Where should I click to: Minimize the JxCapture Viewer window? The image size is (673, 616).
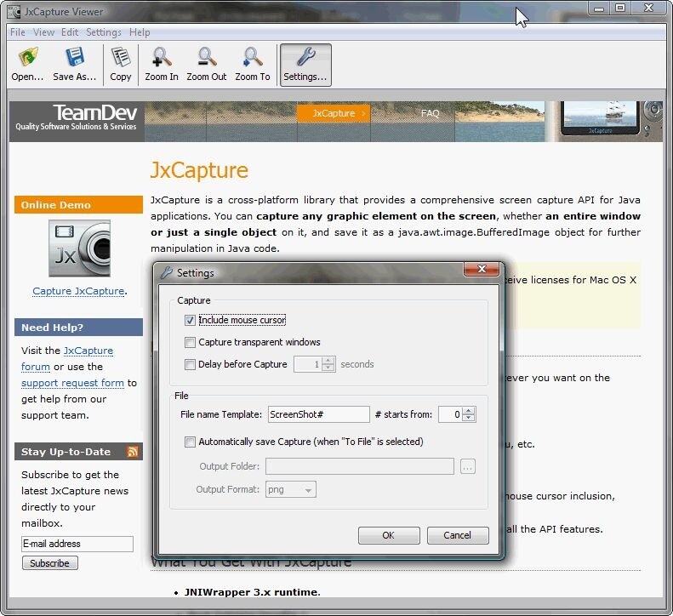point(599,8)
